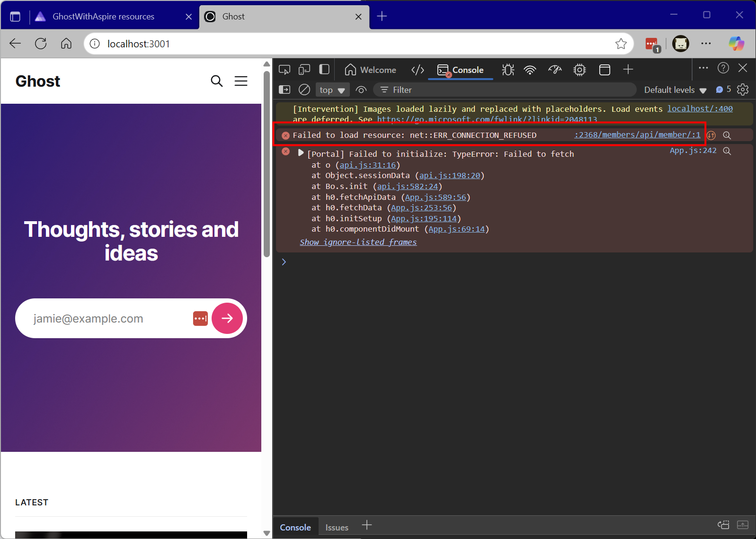Expand the [Portal] Failed to initialize error

pos(301,153)
